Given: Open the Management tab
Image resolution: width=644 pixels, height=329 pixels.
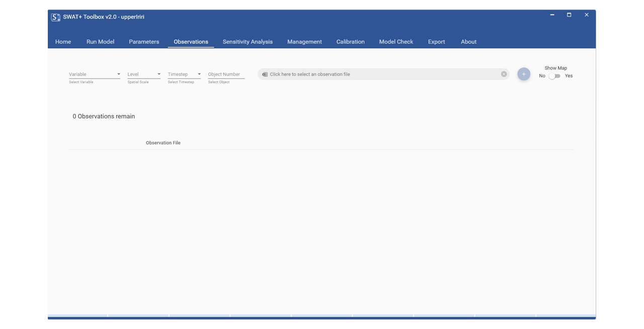Looking at the screenshot, I should (x=304, y=42).
